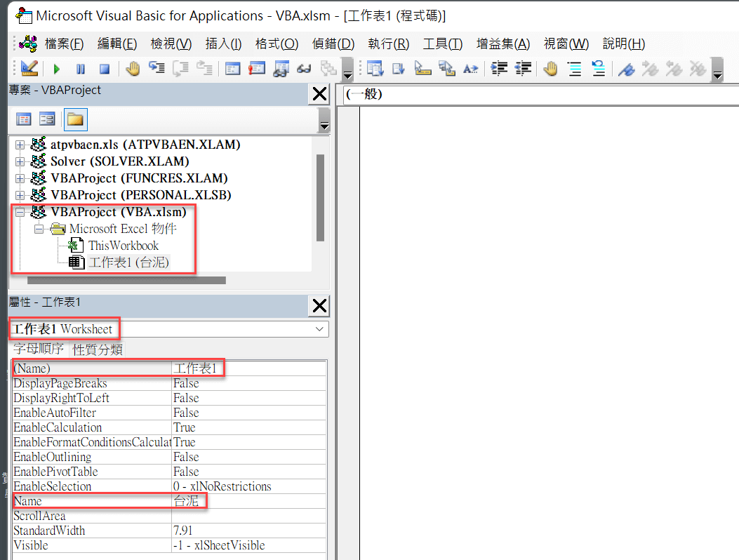
Task: Click the Quick Info icon
Action: point(422,69)
